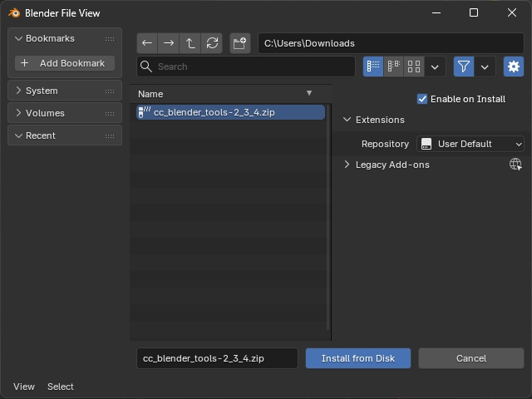Click the file name input field
This screenshot has width=532, height=399.
tap(217, 358)
